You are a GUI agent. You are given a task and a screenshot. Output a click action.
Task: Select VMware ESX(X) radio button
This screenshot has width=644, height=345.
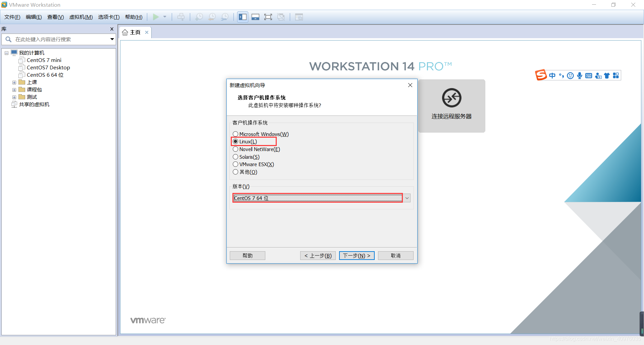(x=235, y=164)
